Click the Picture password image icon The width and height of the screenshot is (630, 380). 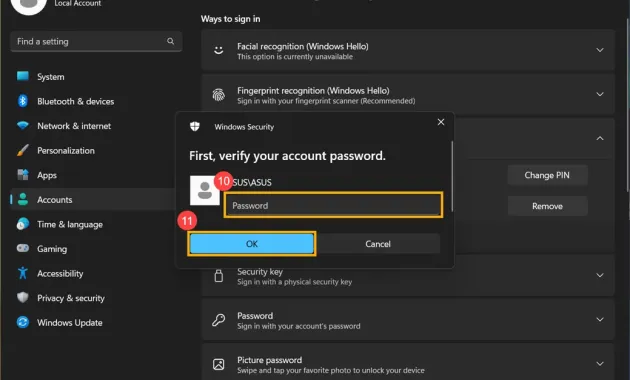tap(219, 364)
